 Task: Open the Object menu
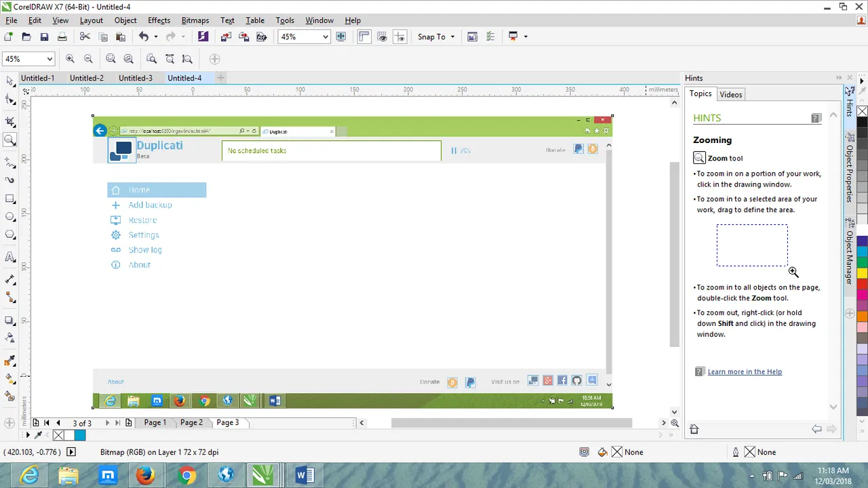coord(125,20)
